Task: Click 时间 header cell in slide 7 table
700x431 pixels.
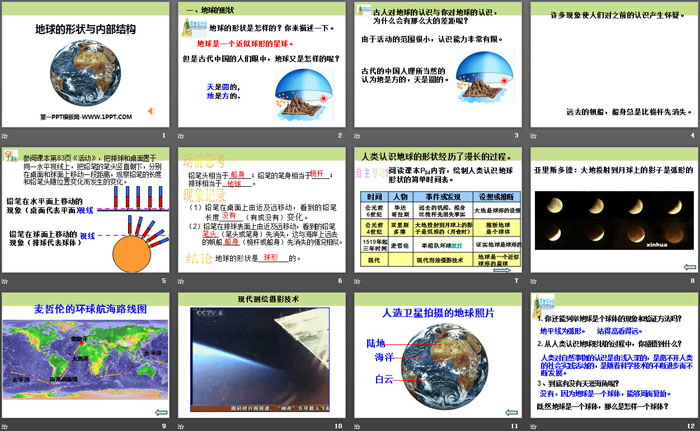Action: pyautogui.click(x=374, y=197)
